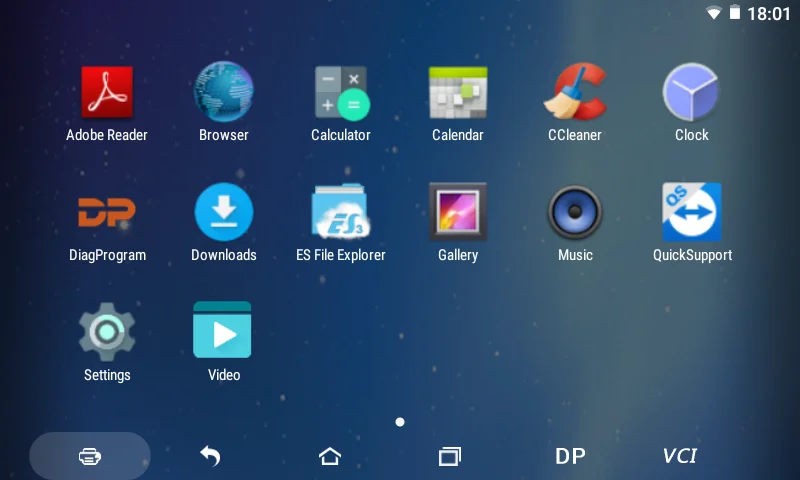This screenshot has width=800, height=480.
Task: Open the Downloads app
Action: [x=223, y=212]
